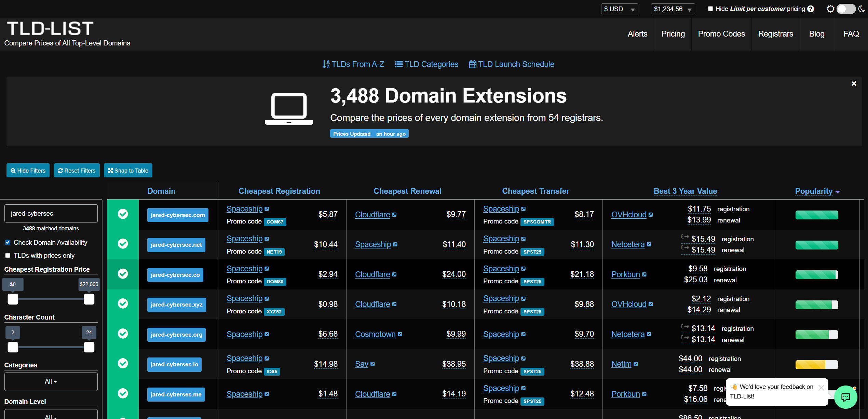Open the feedback chat bubble icon
This screenshot has height=419, width=868.
point(845,397)
